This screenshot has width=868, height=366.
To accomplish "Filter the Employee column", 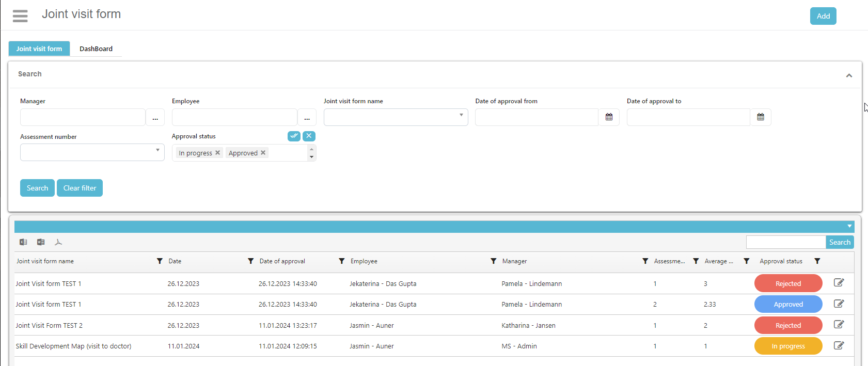I will [x=493, y=261].
